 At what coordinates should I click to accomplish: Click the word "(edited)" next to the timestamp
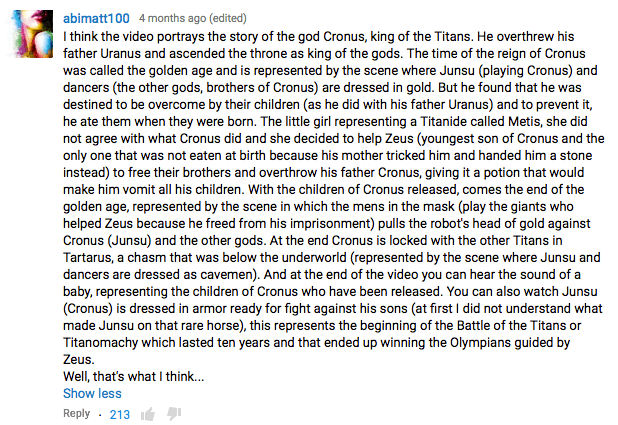226,18
